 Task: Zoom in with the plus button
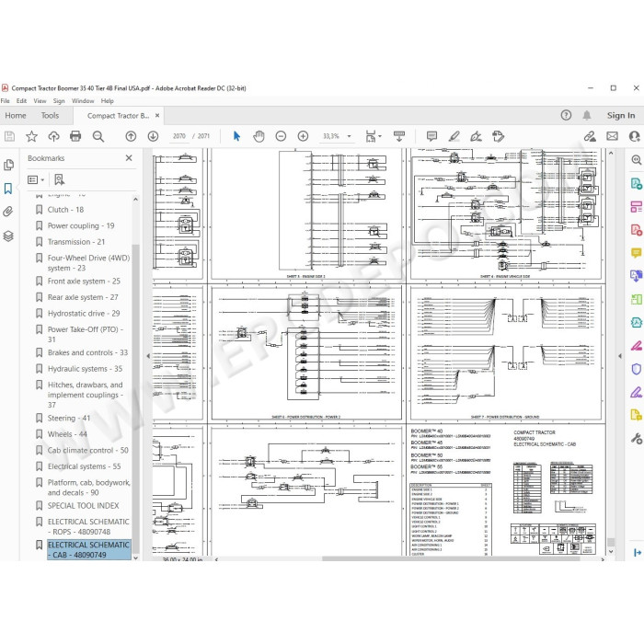[303, 136]
